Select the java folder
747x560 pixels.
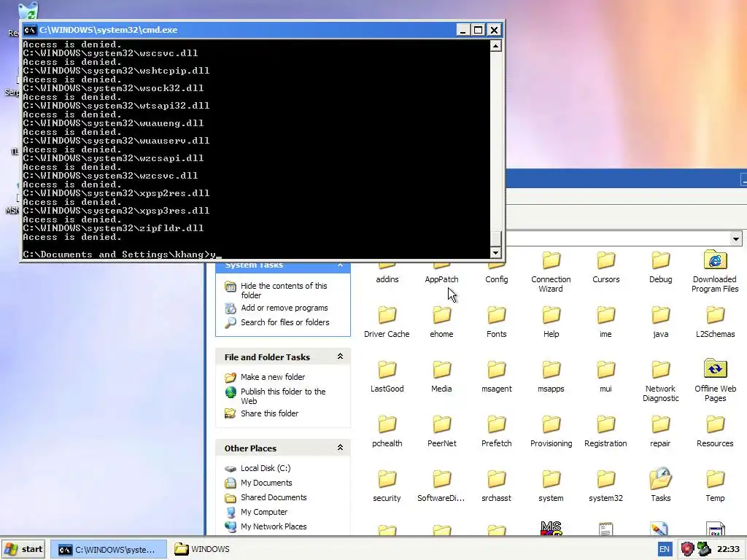click(x=660, y=322)
